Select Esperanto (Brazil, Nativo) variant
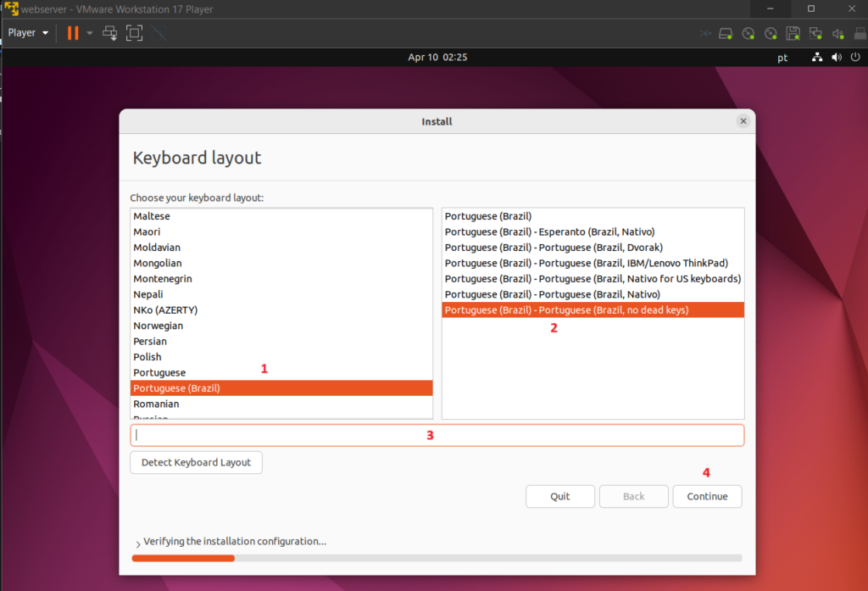This screenshot has height=591, width=868. (593, 231)
